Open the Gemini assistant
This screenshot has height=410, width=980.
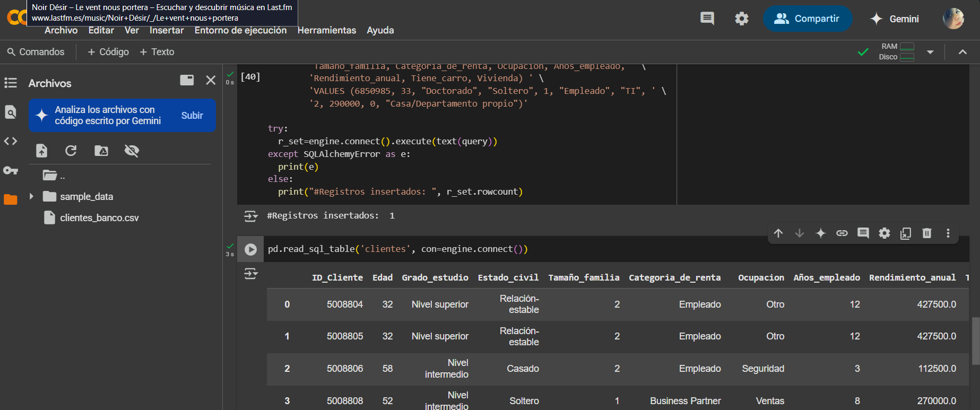point(895,19)
